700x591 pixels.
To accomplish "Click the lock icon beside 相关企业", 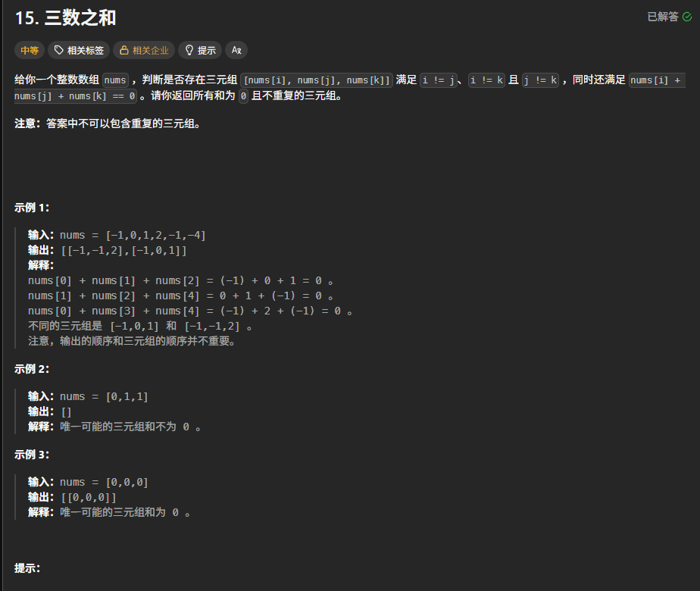I will (x=124, y=50).
